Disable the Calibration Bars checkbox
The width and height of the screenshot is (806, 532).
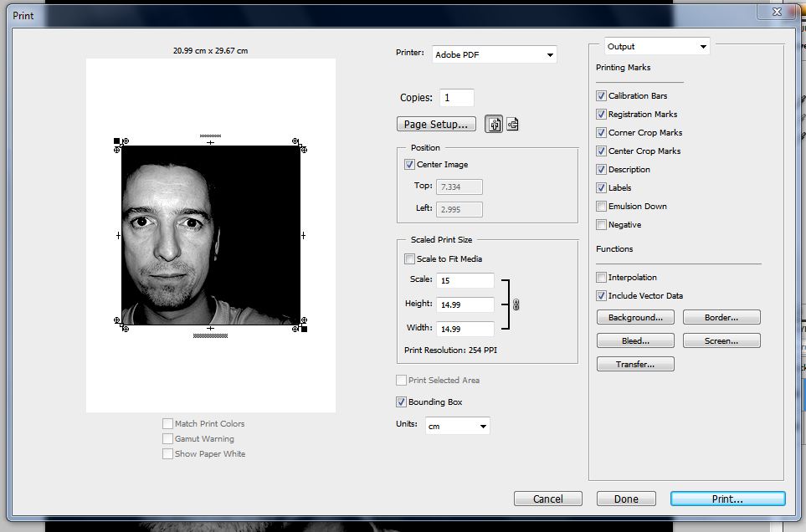point(601,96)
